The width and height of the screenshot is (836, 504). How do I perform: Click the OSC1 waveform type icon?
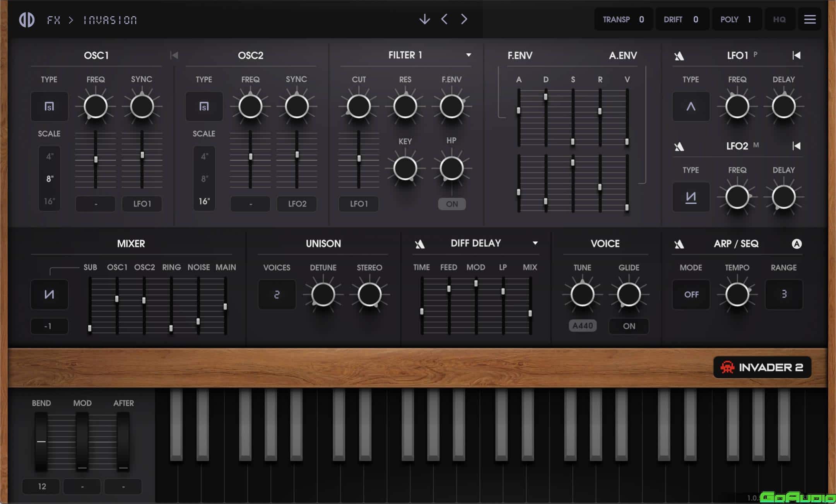click(x=49, y=106)
